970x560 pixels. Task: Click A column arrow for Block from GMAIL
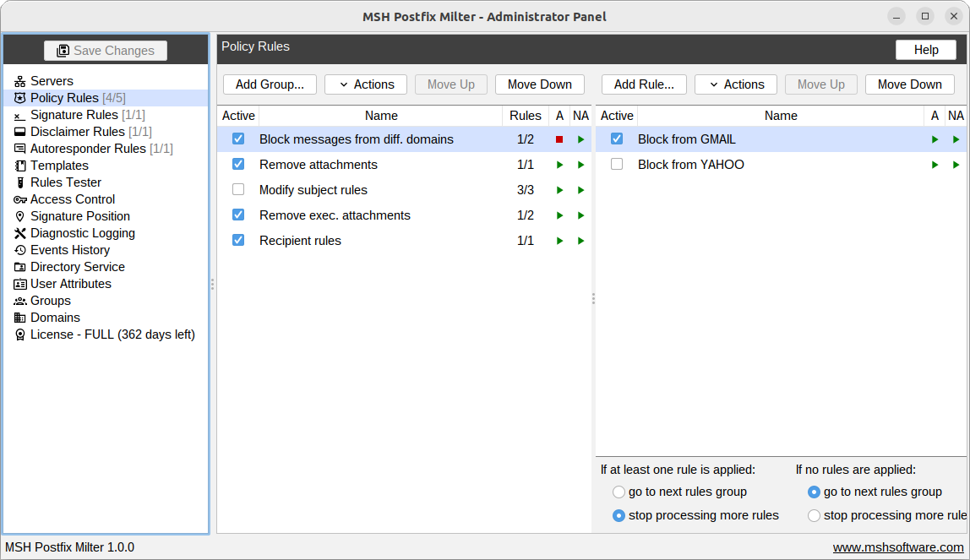coord(935,139)
